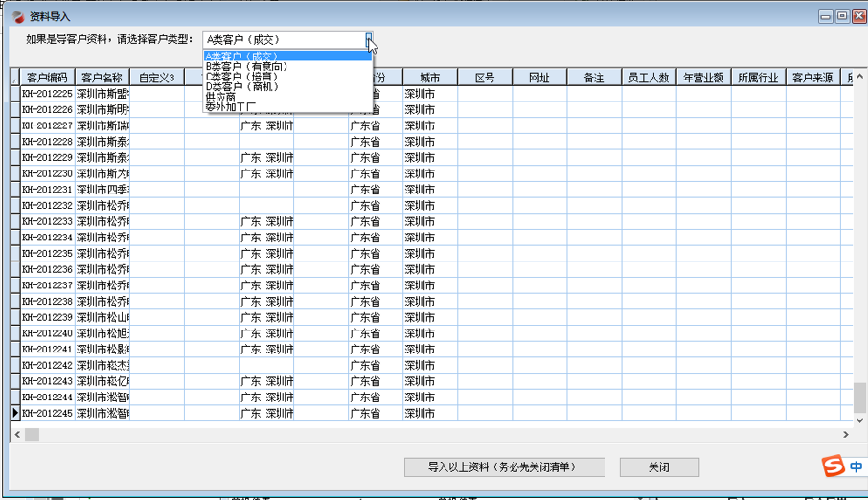Click the 客户来源 column header
Viewport: 868px width, 500px height.
[x=812, y=78]
